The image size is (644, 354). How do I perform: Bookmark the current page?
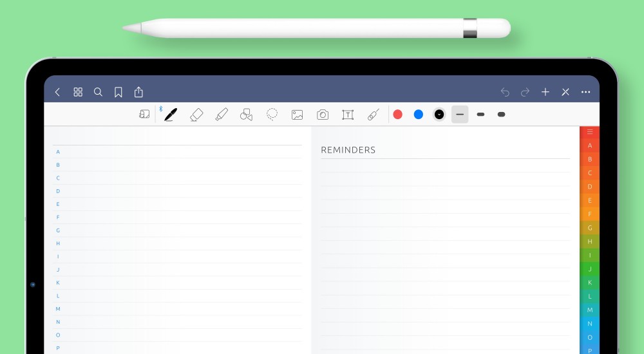(118, 92)
